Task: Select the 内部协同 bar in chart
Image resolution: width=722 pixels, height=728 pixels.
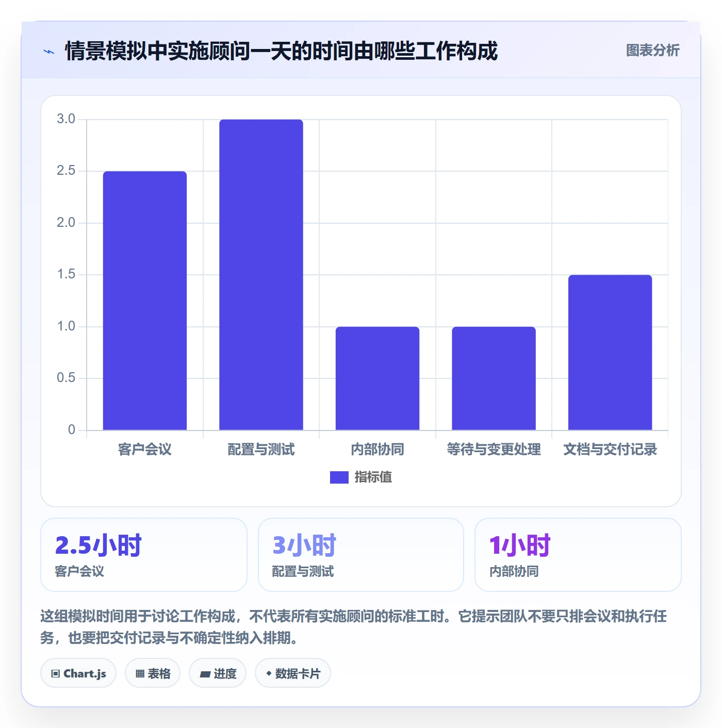Action: 378,378
